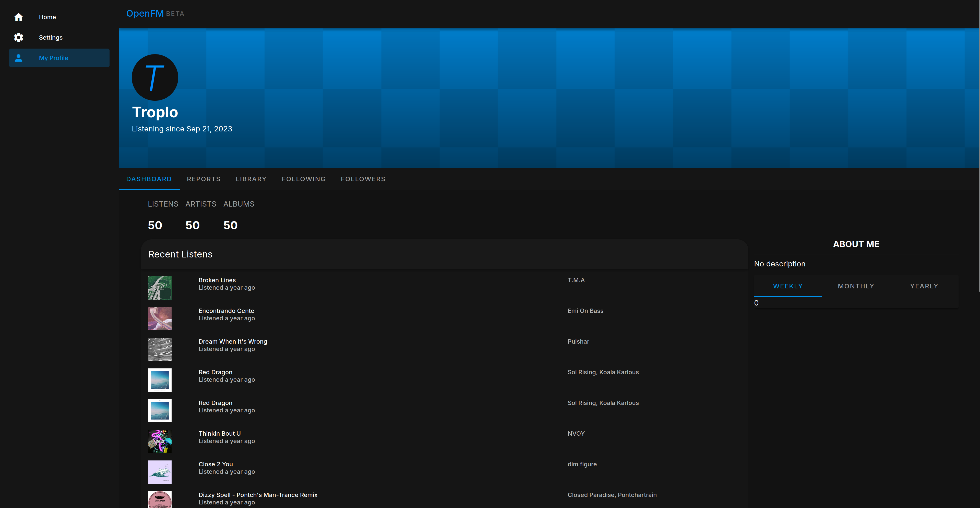Switch to the Following tab
980x508 pixels.
(x=304, y=179)
